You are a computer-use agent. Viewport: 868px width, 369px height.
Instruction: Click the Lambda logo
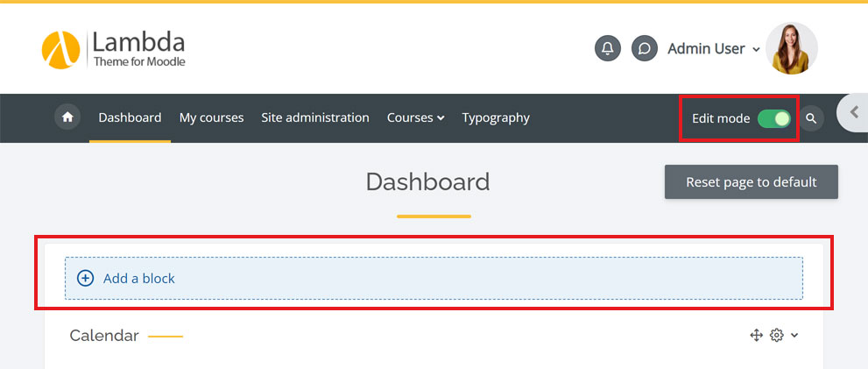coord(114,49)
